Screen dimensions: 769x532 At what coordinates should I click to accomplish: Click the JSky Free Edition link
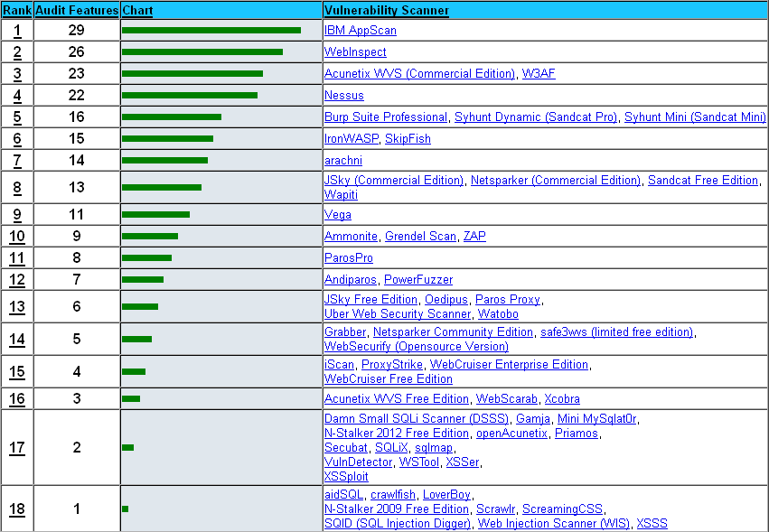point(370,300)
